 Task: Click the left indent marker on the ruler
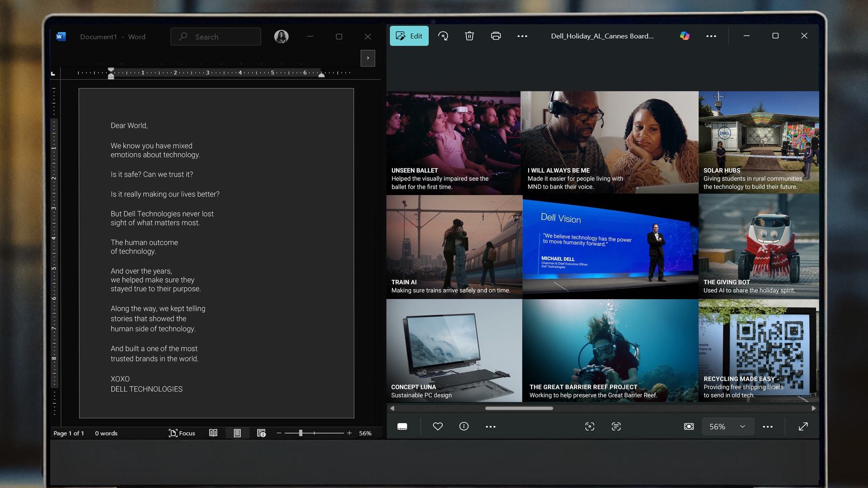point(111,73)
